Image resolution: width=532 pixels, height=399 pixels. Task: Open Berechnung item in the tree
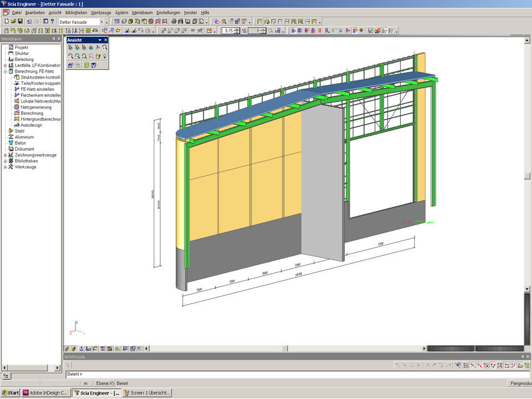coord(32,113)
